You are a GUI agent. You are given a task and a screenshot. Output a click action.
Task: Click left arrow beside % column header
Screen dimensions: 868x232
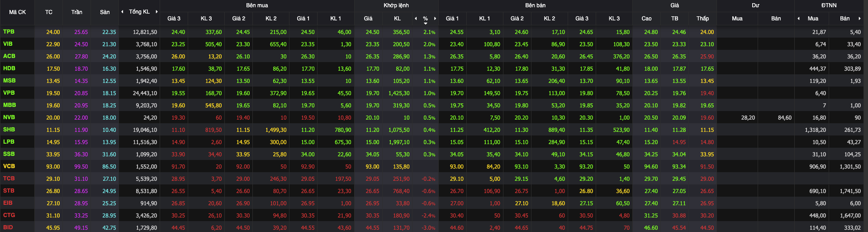coord(416,19)
